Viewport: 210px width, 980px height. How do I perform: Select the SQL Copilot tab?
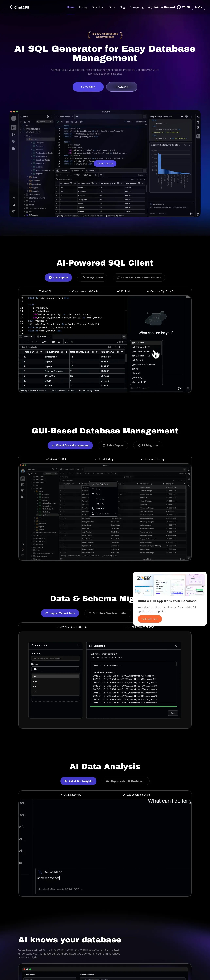pos(58,278)
